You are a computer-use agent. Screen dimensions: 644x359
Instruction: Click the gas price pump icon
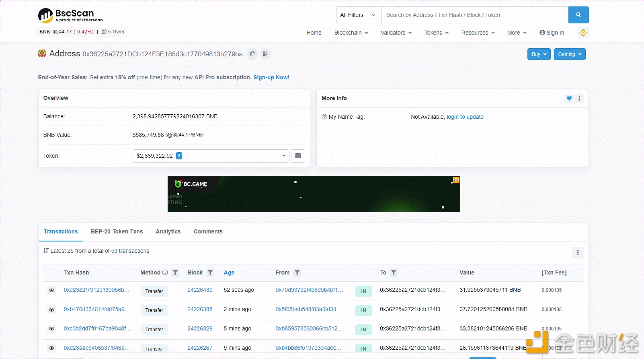tap(104, 32)
